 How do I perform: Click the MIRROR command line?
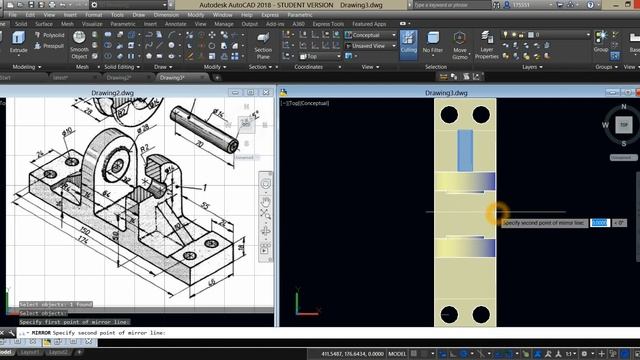click(x=327, y=333)
